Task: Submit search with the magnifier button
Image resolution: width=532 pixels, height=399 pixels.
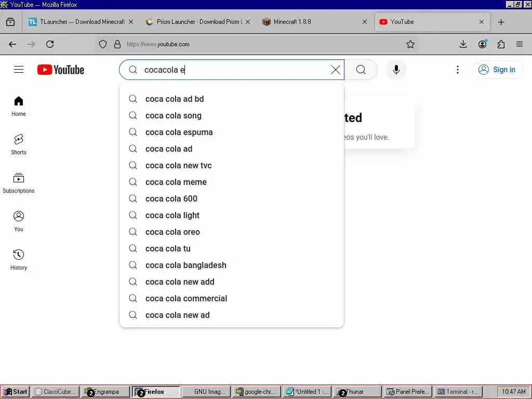Action: (361, 70)
